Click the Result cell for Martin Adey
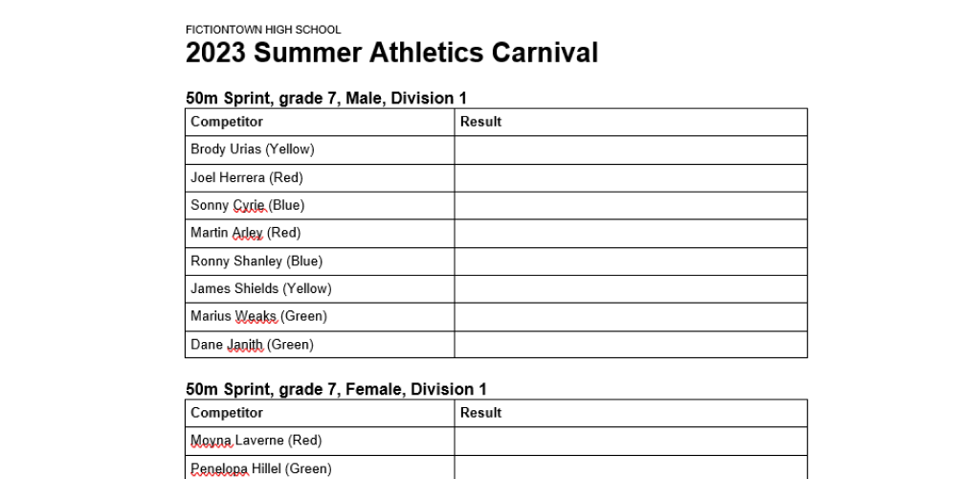The height and width of the screenshot is (479, 980). click(630, 233)
